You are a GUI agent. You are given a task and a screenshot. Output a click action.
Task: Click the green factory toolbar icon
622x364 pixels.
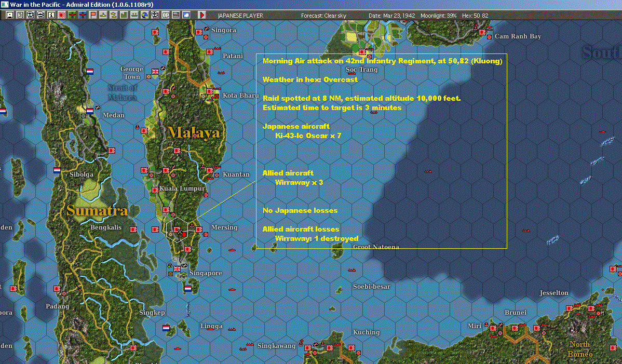(x=124, y=15)
